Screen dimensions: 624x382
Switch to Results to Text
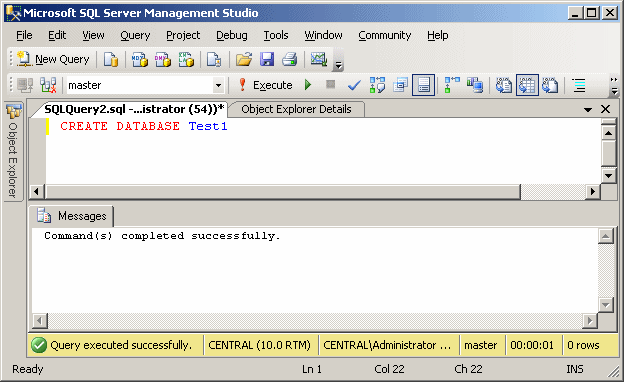point(504,85)
